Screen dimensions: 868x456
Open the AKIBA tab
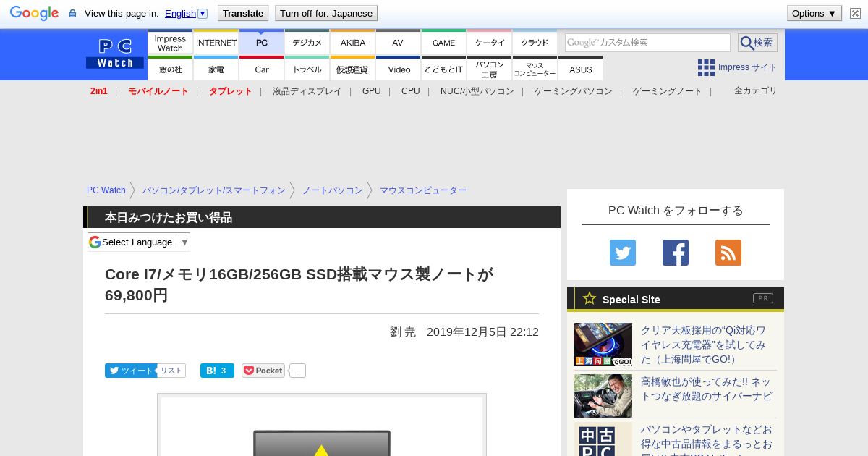pos(353,43)
